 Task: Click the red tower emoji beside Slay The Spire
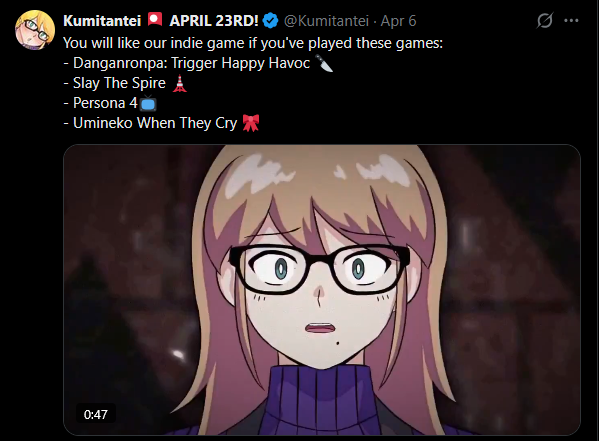pyautogui.click(x=179, y=83)
